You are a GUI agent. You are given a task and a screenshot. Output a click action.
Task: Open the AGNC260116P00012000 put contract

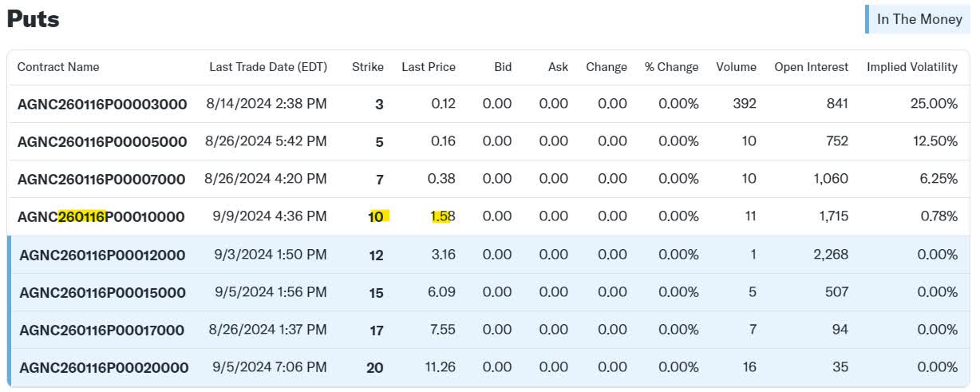click(x=102, y=255)
